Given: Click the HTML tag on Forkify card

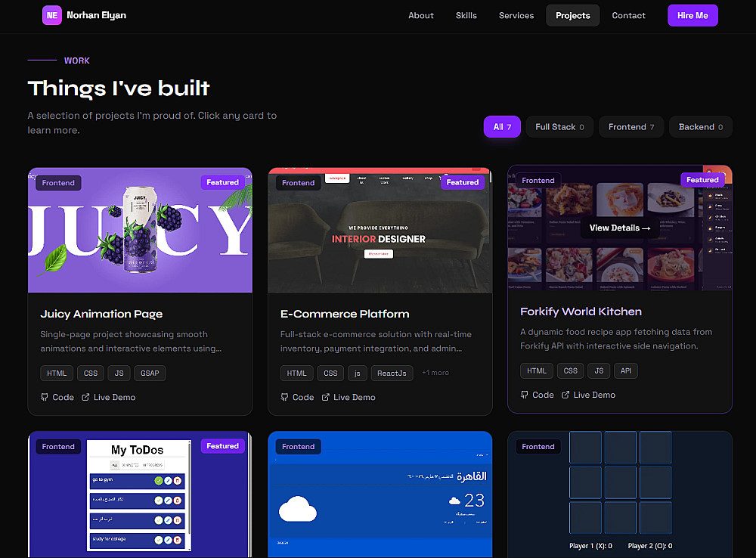Looking at the screenshot, I should [537, 371].
